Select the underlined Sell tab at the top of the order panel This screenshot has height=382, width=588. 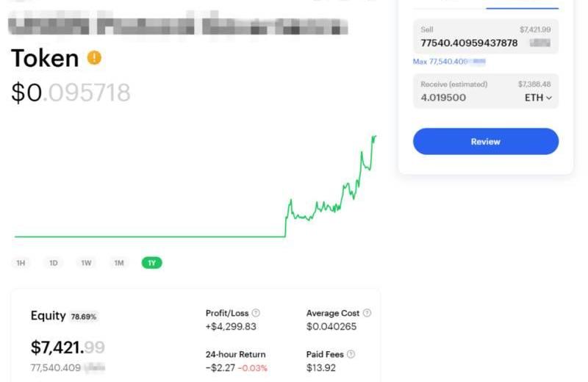522,6
